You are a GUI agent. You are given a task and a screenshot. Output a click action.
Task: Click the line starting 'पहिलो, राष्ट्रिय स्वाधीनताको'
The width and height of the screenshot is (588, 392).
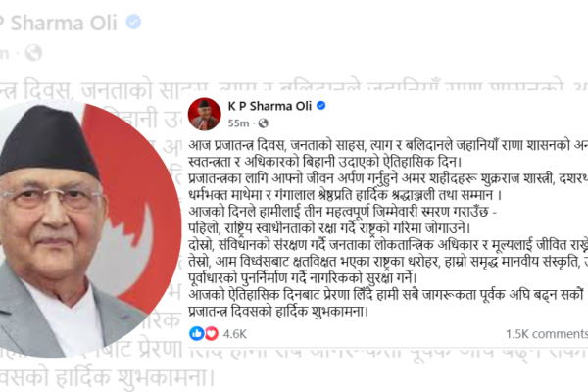(x=329, y=228)
